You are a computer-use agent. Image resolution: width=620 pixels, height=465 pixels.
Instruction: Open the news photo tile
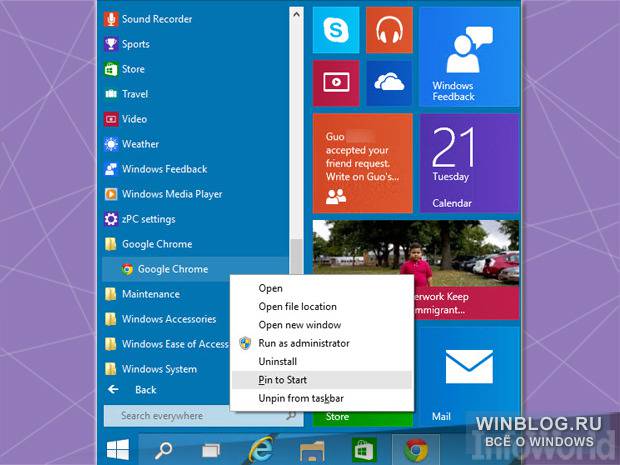pyautogui.click(x=416, y=270)
